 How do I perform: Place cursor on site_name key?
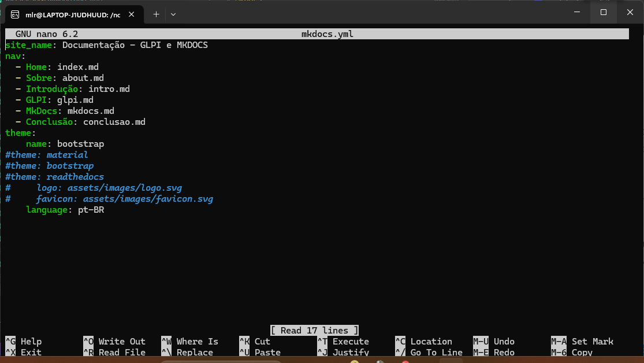pos(29,45)
